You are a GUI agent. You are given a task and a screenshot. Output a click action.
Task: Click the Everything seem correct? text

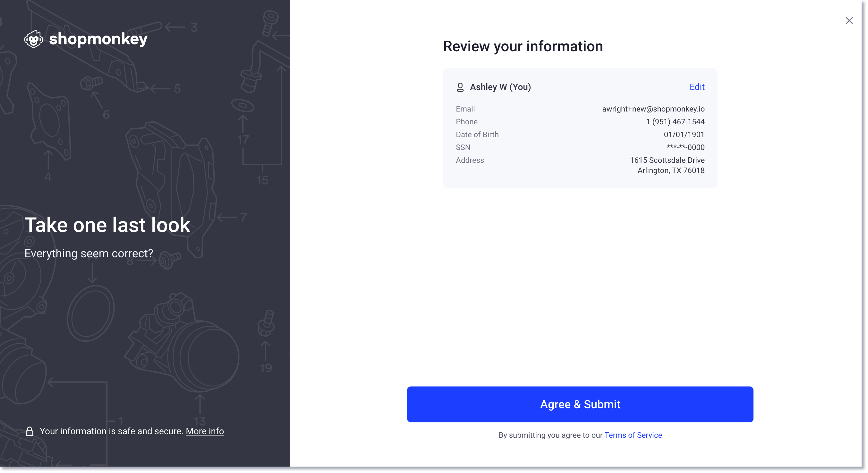coord(89,253)
